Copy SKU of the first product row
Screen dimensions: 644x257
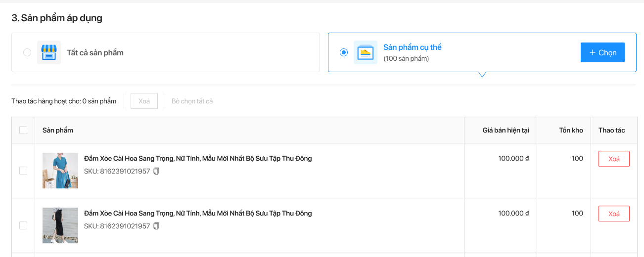(x=156, y=171)
